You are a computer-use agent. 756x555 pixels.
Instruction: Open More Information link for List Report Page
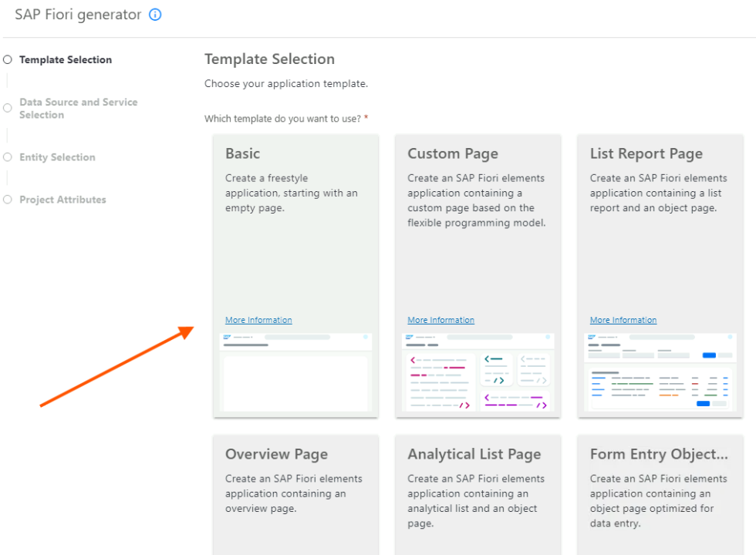[x=623, y=320]
